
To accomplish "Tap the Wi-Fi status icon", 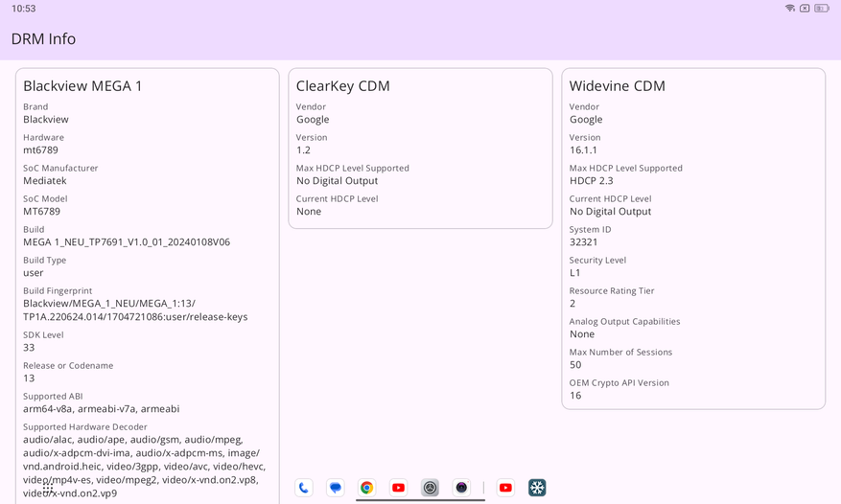I will (790, 8).
